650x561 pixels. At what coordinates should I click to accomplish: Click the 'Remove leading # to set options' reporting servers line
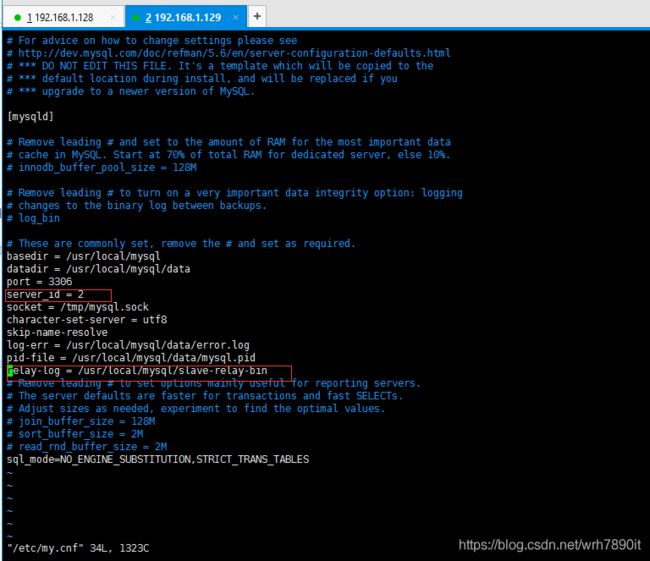(x=213, y=384)
